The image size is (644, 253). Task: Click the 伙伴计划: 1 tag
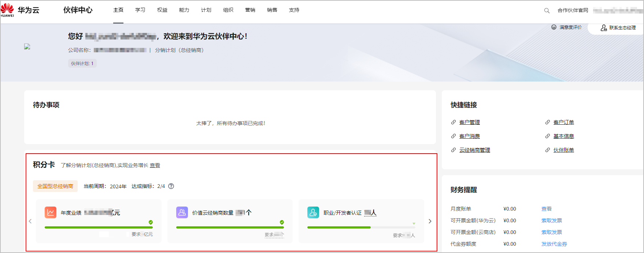(82, 63)
